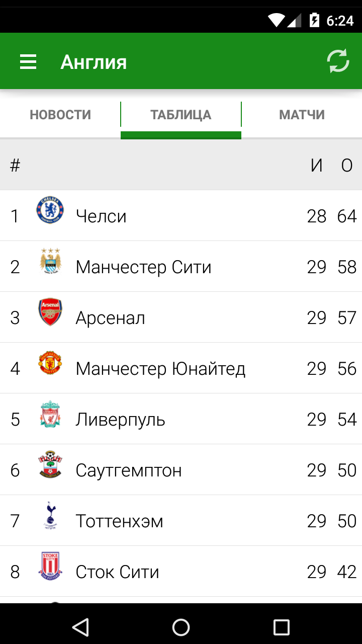
Task: Tap the Manchester City crest
Action: coord(50,261)
